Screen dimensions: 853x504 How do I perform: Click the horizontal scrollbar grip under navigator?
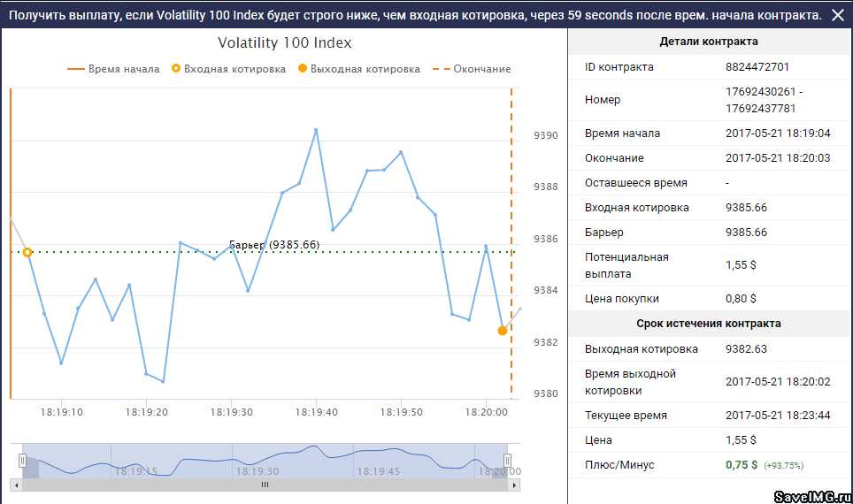pos(264,485)
